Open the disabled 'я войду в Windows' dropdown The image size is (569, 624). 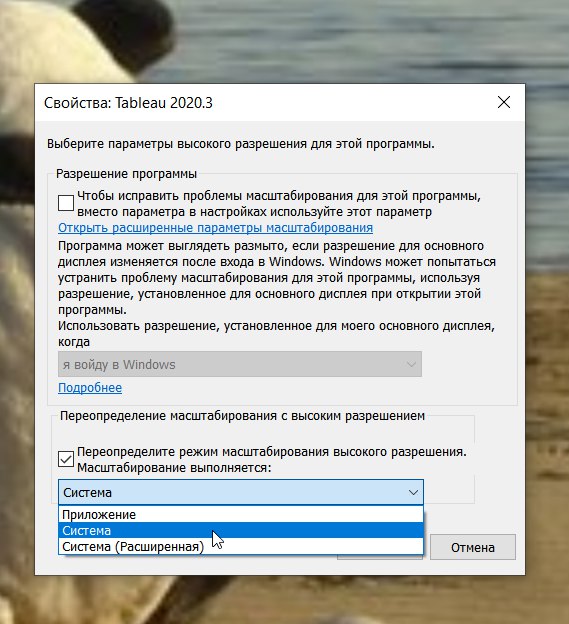pos(240,364)
